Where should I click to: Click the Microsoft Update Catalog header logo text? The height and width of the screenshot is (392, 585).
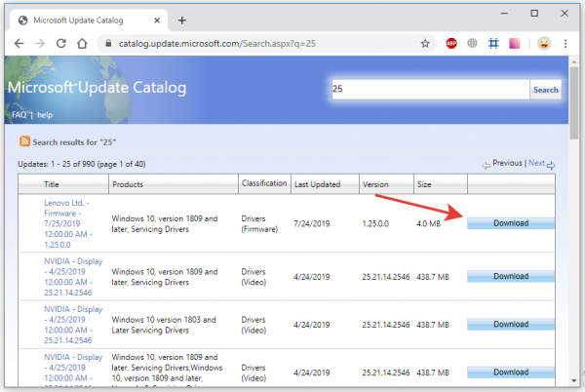[x=97, y=88]
